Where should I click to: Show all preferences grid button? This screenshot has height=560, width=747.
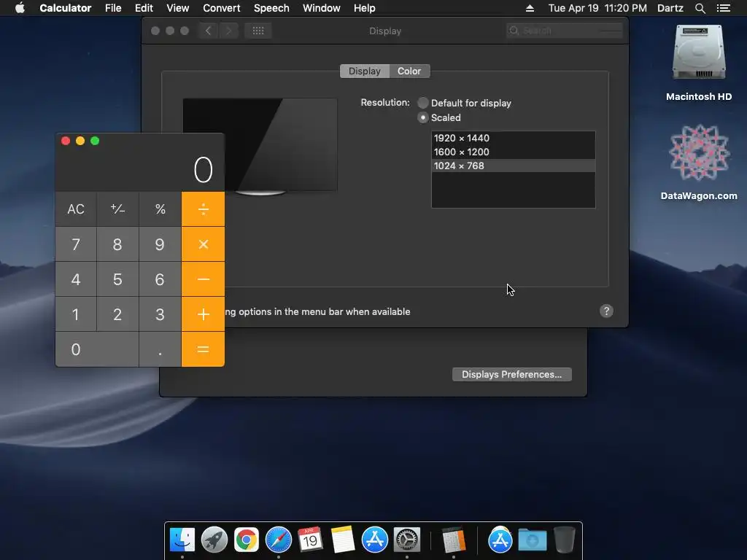[x=258, y=31]
